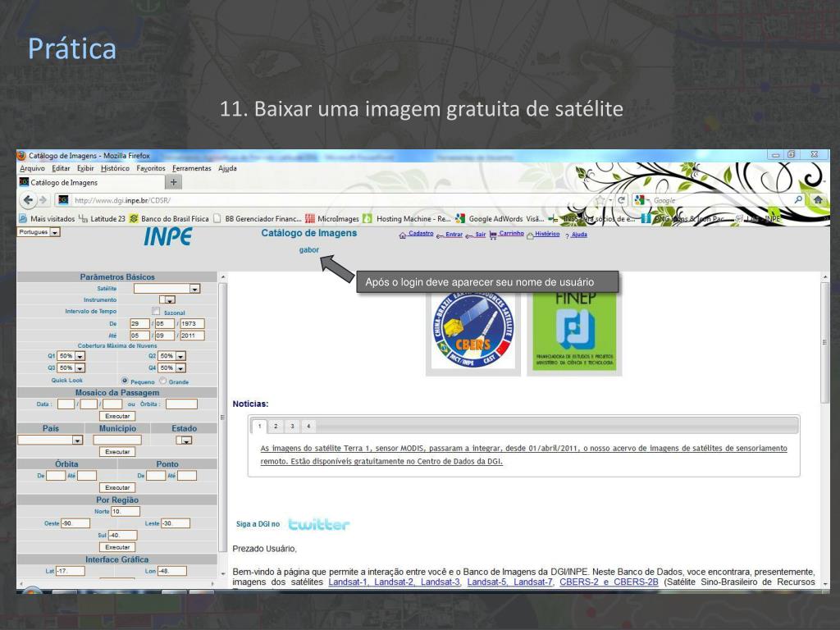Viewport: 840px width, 630px height.
Task: Open the Estado dropdown
Action: (184, 440)
